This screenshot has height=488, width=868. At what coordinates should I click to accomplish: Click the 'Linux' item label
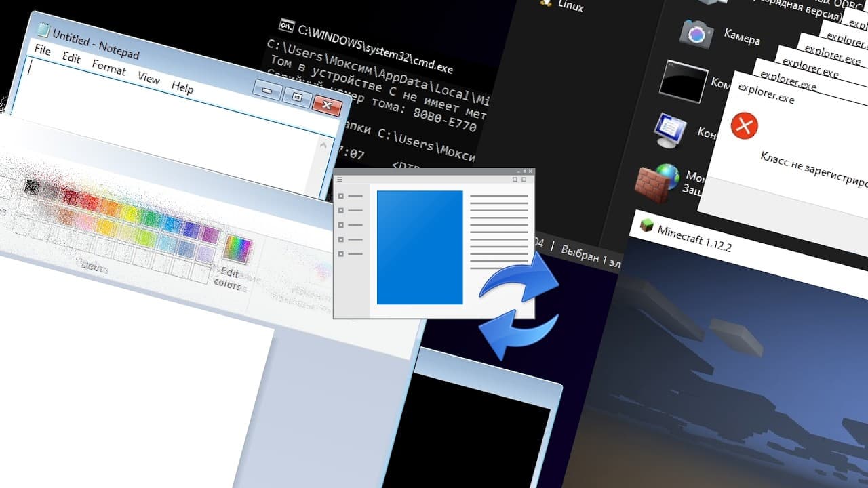tap(570, 5)
